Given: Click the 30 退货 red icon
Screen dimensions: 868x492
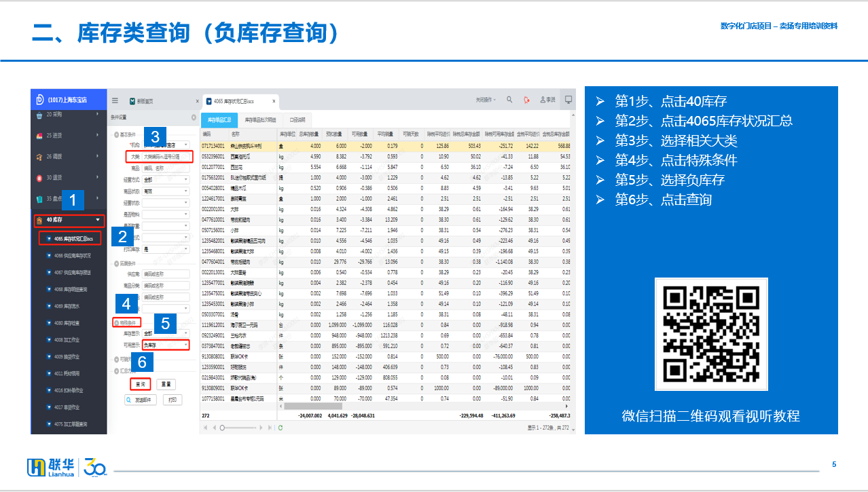Looking at the screenshot, I should 39,178.
